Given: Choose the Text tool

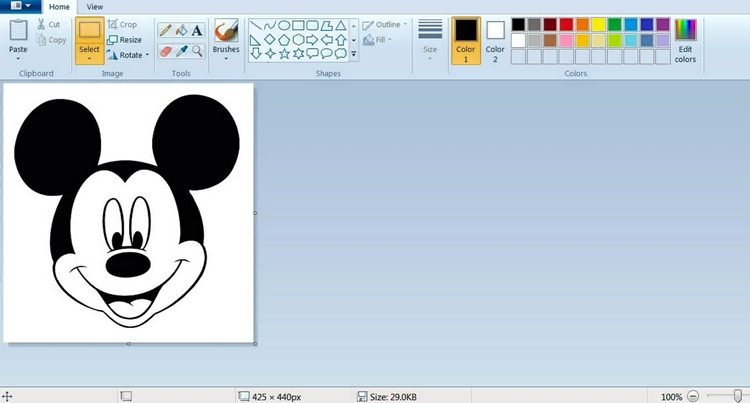Looking at the screenshot, I should coord(196,30).
